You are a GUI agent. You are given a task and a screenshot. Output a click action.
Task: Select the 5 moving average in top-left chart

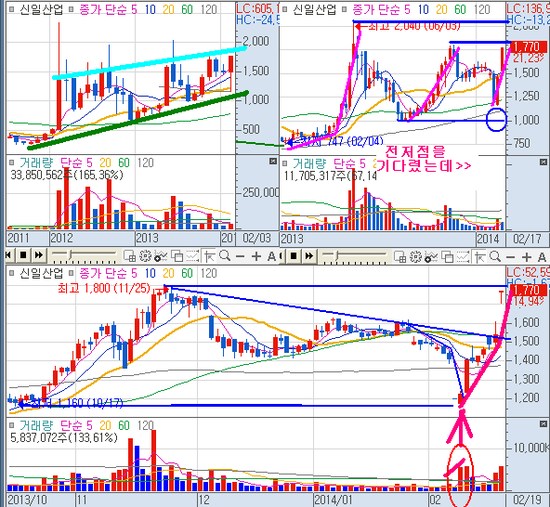[134, 9]
